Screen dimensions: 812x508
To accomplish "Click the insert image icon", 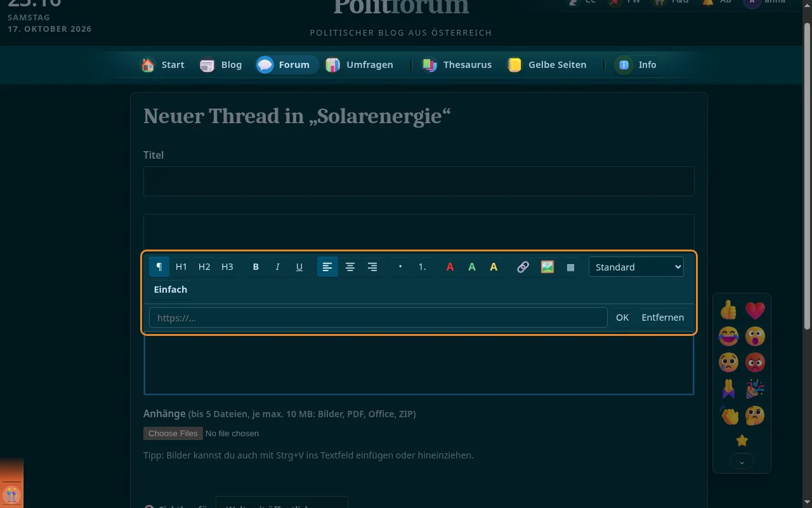I will [547, 267].
